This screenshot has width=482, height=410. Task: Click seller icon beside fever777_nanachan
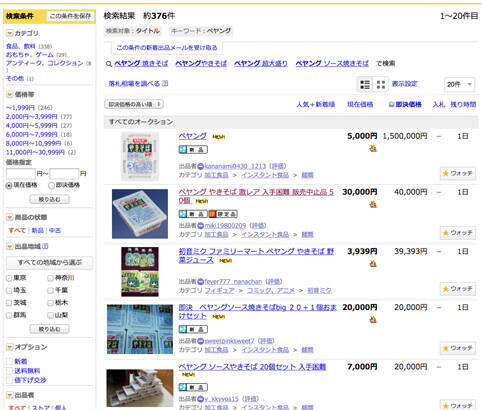[x=200, y=282]
